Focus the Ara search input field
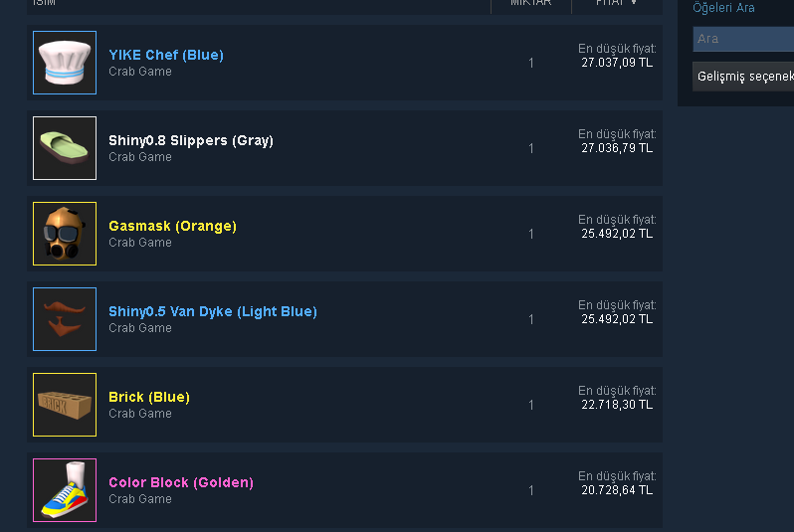The width and height of the screenshot is (794, 532). [743, 39]
